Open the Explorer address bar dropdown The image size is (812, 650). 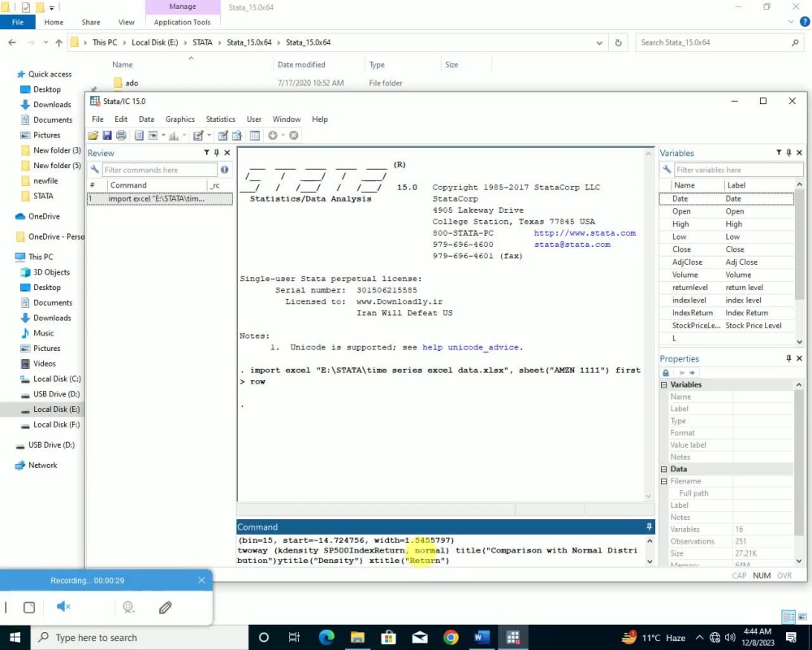click(599, 41)
